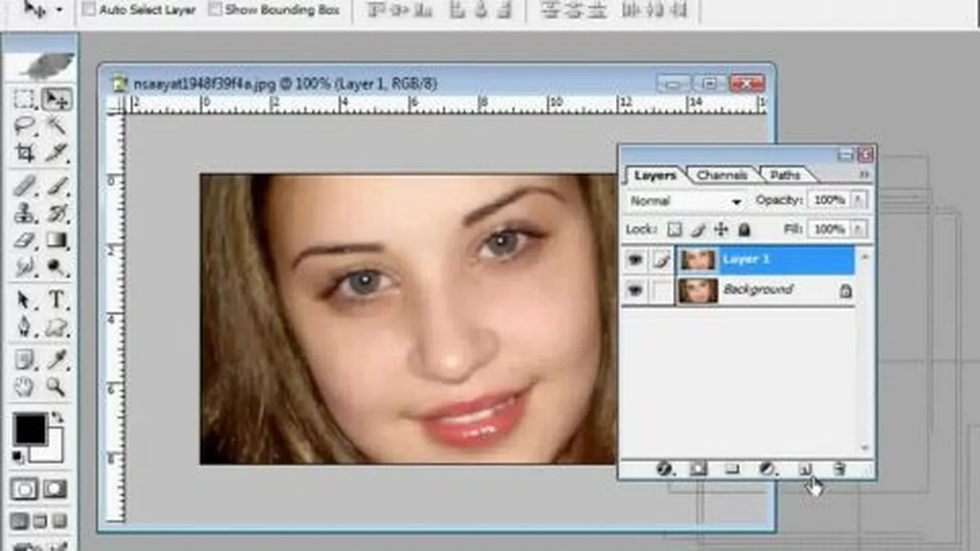The width and height of the screenshot is (980, 551).
Task: Enable the Show Bounding Box checkbox
Action: 215,9
